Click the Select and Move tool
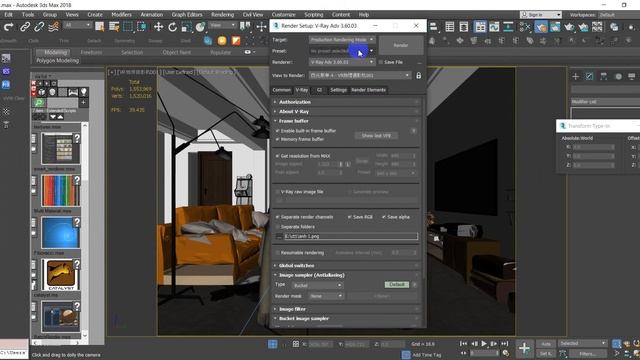Screen dimensions: 640x360 point(158,27)
